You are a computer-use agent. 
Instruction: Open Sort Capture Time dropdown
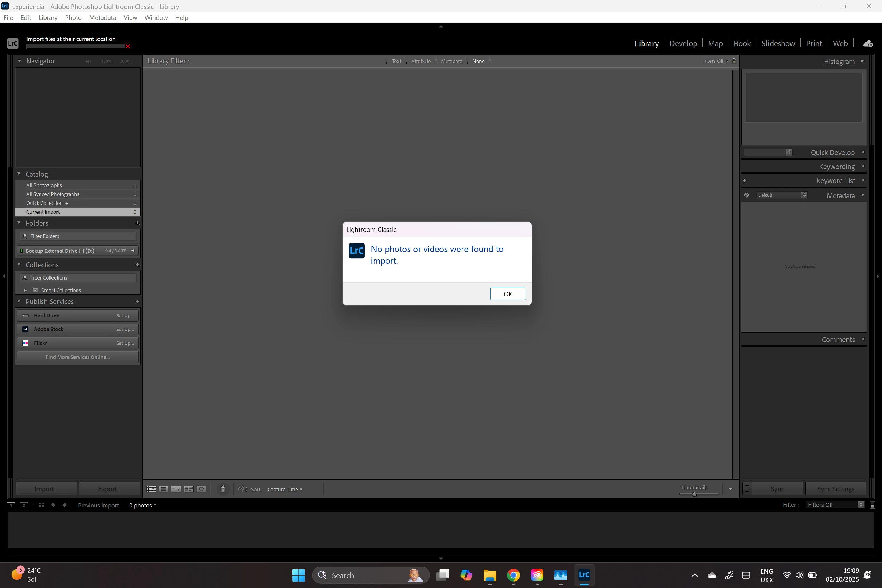tap(284, 489)
